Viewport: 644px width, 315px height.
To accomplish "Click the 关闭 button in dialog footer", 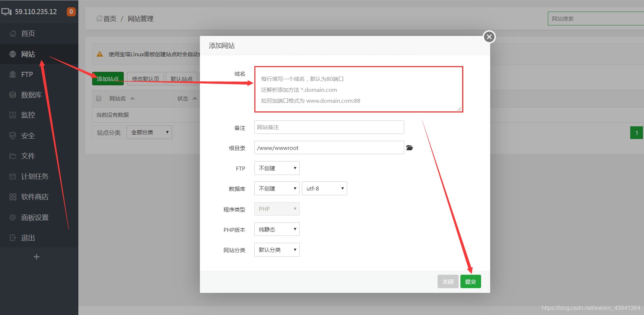I will click(448, 282).
